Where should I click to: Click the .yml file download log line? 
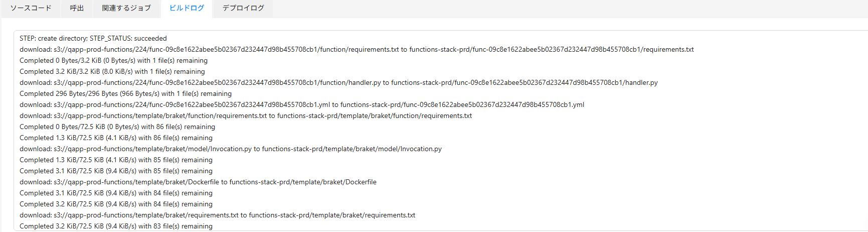coord(302,104)
